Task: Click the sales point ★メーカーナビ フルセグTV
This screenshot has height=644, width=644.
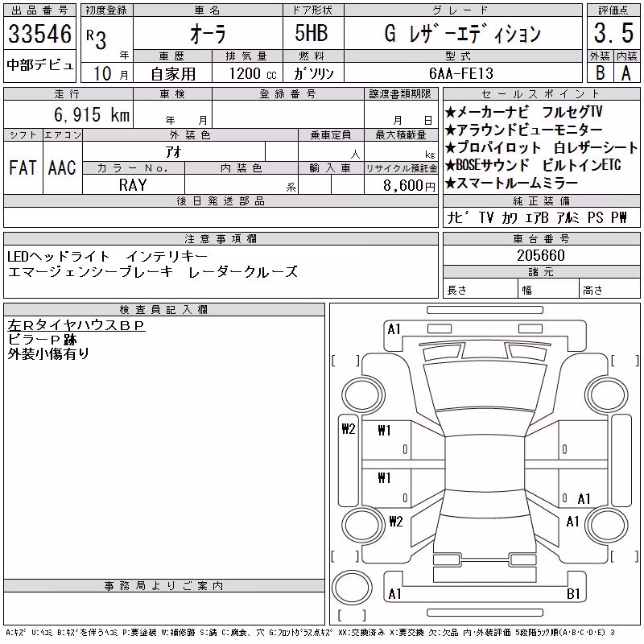Action: (x=524, y=112)
